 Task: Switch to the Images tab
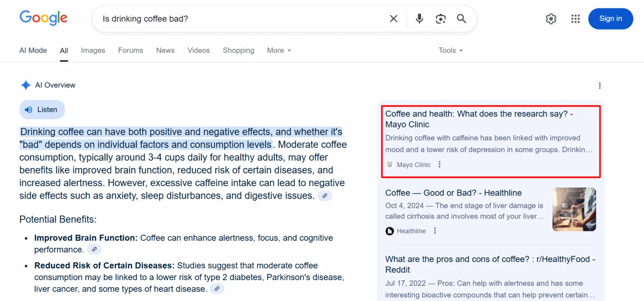point(93,50)
